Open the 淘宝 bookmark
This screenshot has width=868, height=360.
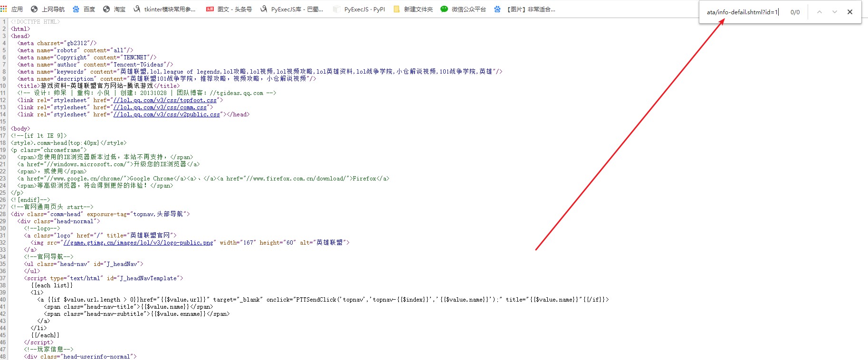(x=114, y=9)
